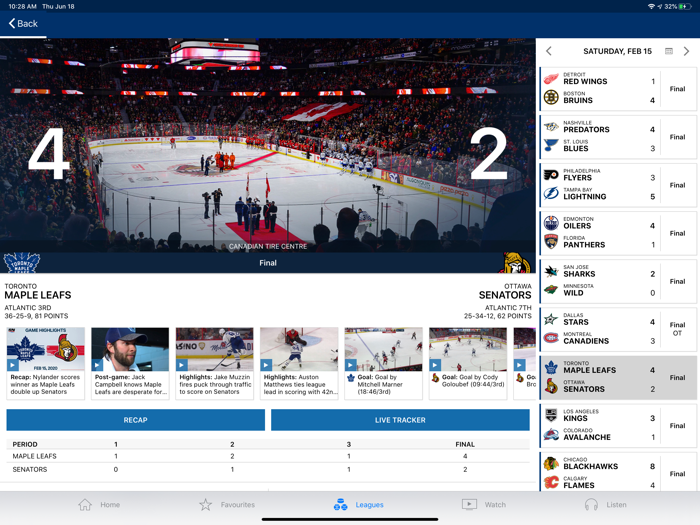
Task: Click the Maple Leafs logo in scoreboard list
Action: [x=551, y=367]
